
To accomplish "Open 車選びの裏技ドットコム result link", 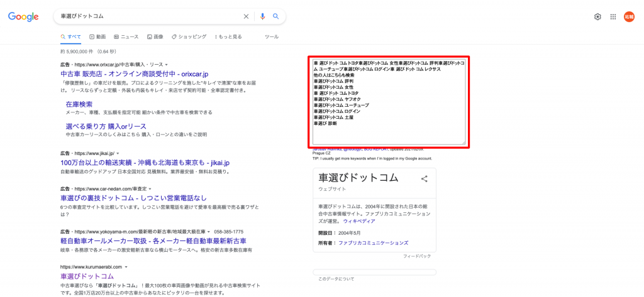I will [x=133, y=198].
